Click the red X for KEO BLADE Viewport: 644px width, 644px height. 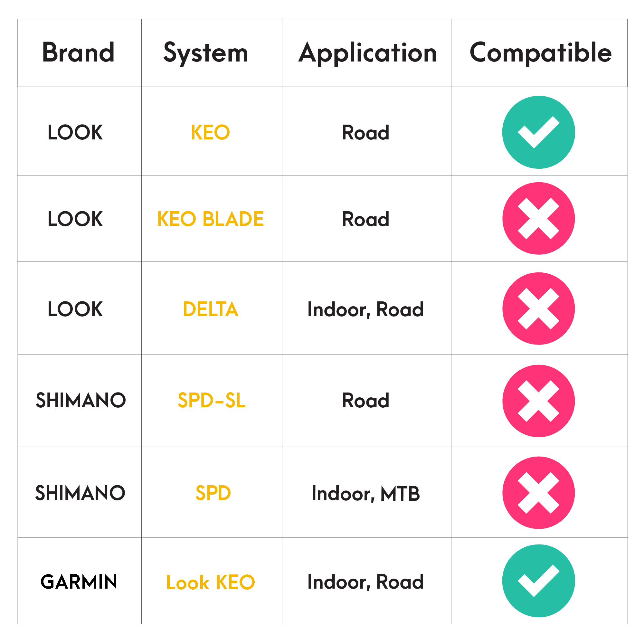[x=538, y=218]
